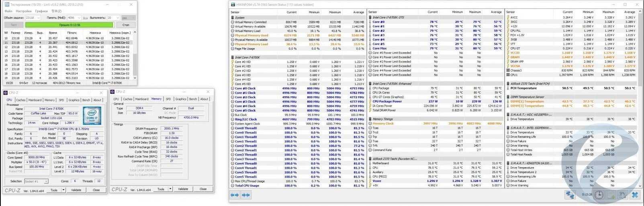Image resolution: width=644 pixels, height=206 pixels.
Task: Open HWiNFO sensor settings gear icon
Action: pyautogui.click(x=622, y=195)
